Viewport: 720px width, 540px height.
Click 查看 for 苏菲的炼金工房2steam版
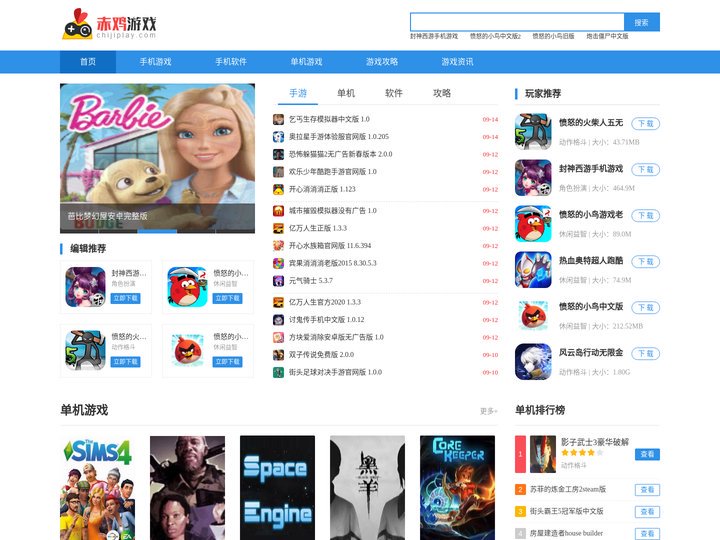pos(647,490)
